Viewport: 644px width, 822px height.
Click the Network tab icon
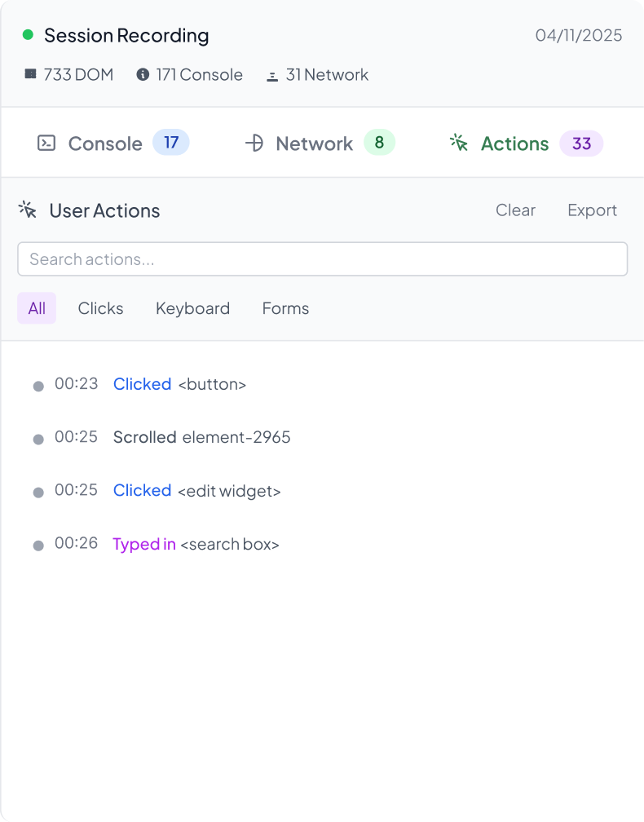[x=254, y=144]
